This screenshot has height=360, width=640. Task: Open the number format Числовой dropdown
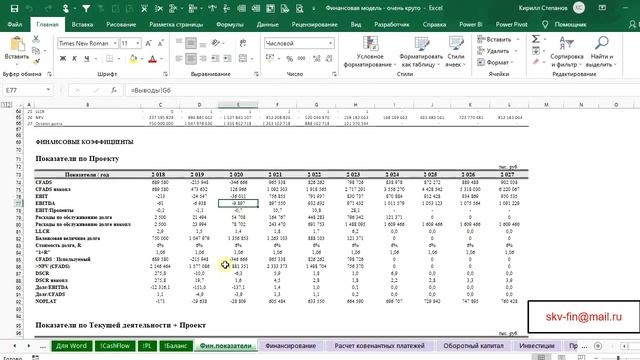[330, 43]
